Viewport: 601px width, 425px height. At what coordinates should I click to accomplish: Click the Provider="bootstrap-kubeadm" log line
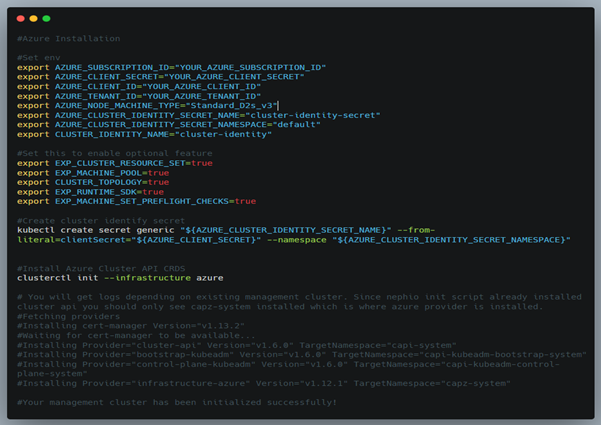[302, 355]
